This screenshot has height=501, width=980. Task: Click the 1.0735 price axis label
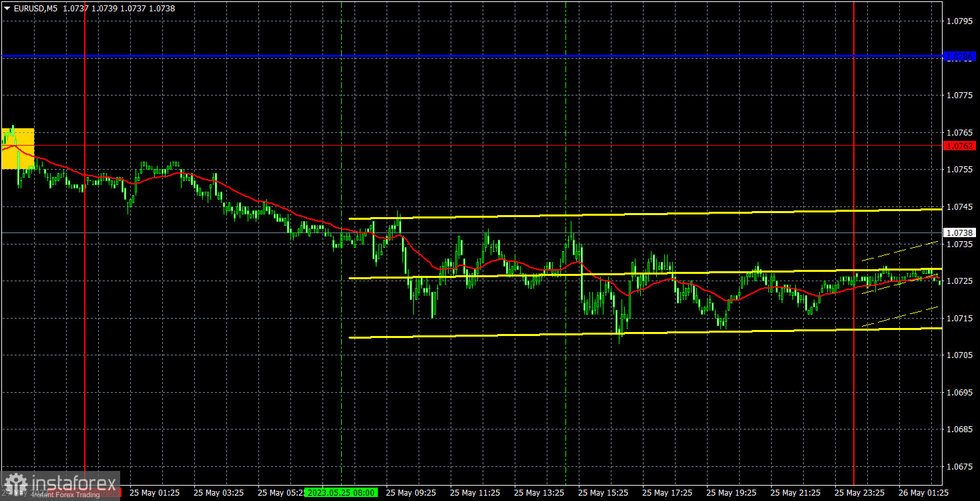coord(959,244)
